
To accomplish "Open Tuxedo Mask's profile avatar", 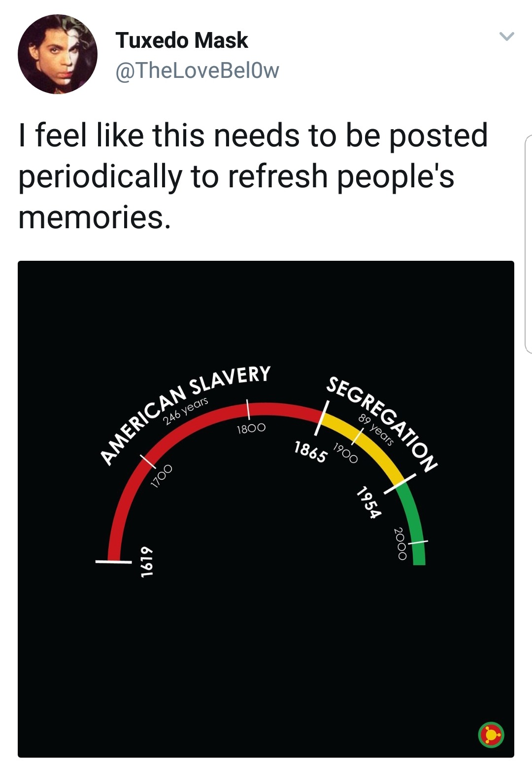I will coord(58,54).
